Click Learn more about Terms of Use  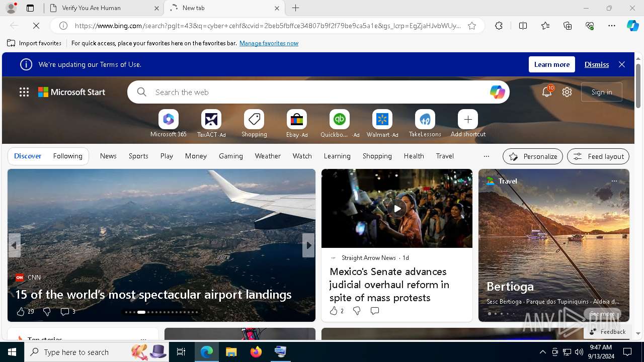click(x=552, y=64)
